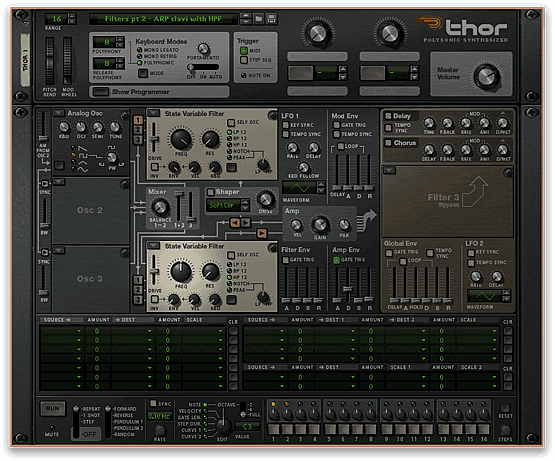
Task: Toggle routing button 1 to upper filter
Action: click(138, 120)
